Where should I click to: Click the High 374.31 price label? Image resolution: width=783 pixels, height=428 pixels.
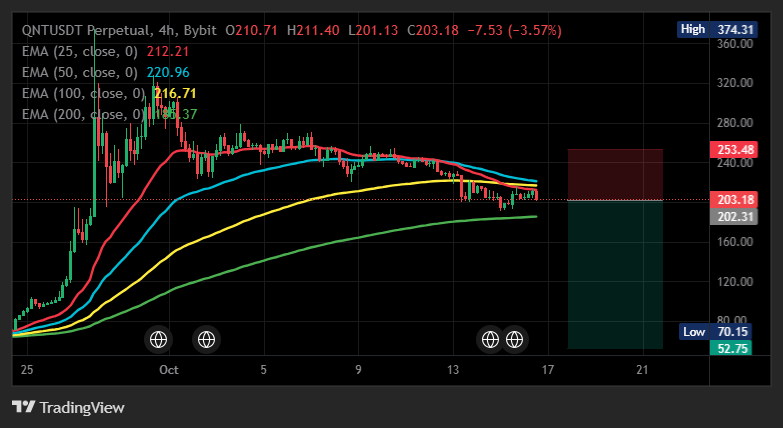pyautogui.click(x=718, y=29)
